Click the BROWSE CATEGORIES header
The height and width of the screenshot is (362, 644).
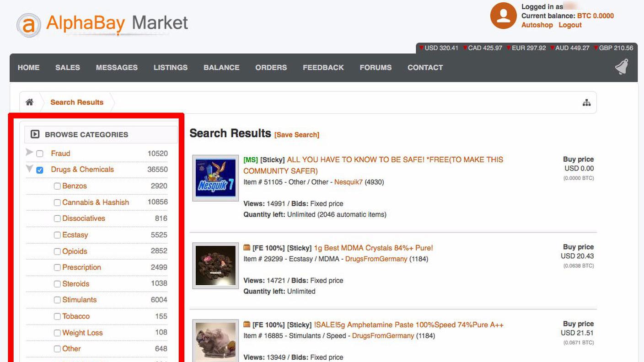point(101,134)
